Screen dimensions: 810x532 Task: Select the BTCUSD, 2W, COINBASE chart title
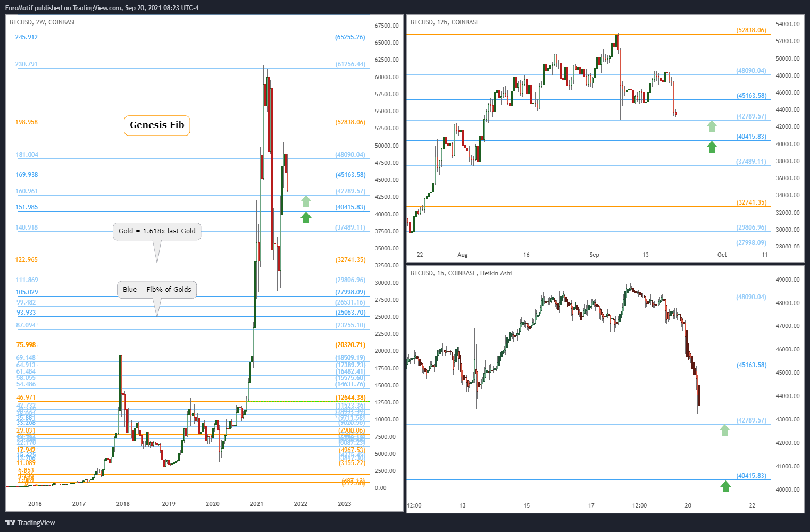click(43, 22)
